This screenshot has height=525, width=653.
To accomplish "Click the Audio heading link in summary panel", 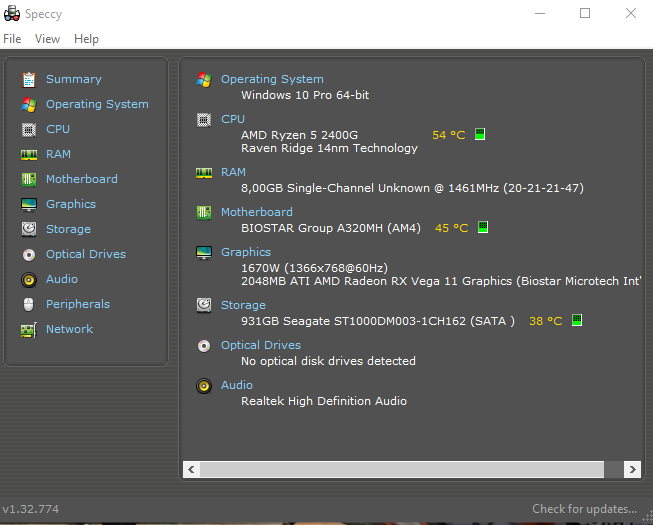I will [237, 385].
